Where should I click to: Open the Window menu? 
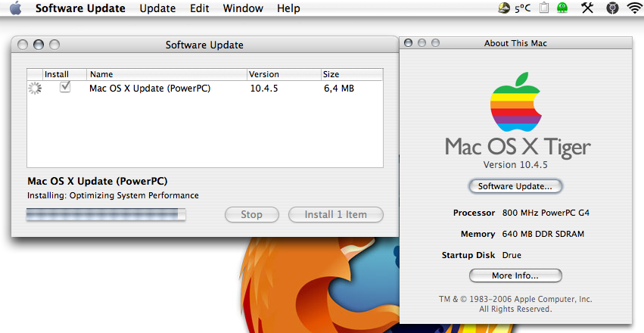(x=243, y=8)
